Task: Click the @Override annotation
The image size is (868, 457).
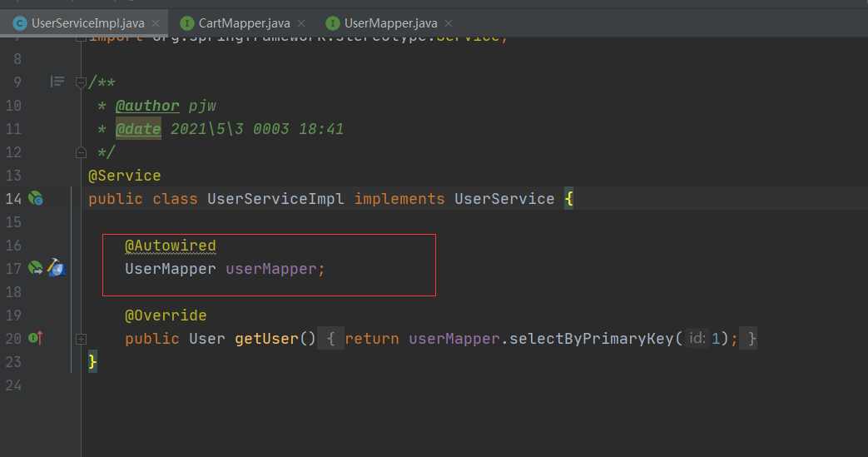Action: pyautogui.click(x=166, y=315)
